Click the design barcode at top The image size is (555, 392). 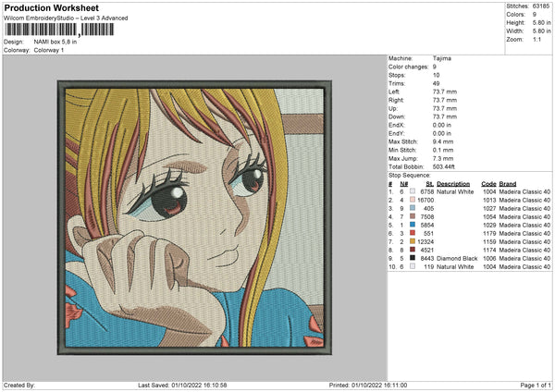point(59,30)
